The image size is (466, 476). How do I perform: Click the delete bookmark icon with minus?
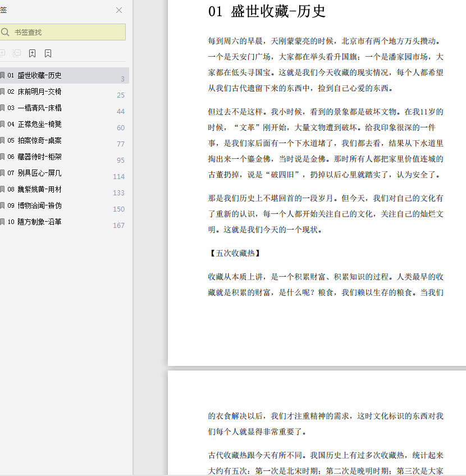coord(48,53)
